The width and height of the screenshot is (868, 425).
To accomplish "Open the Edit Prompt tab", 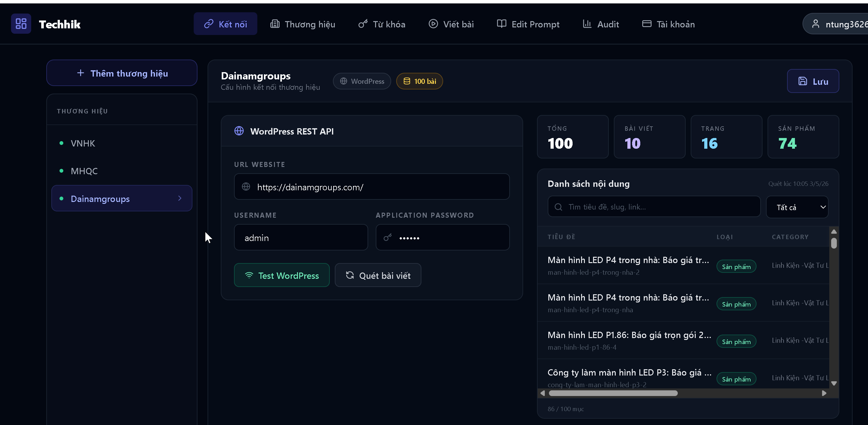I will [x=528, y=24].
